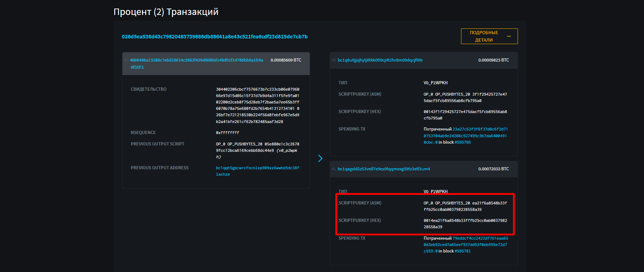Select the input amount 0.00085609 BTC
This screenshot has width=644, height=272.
tap(286, 60)
